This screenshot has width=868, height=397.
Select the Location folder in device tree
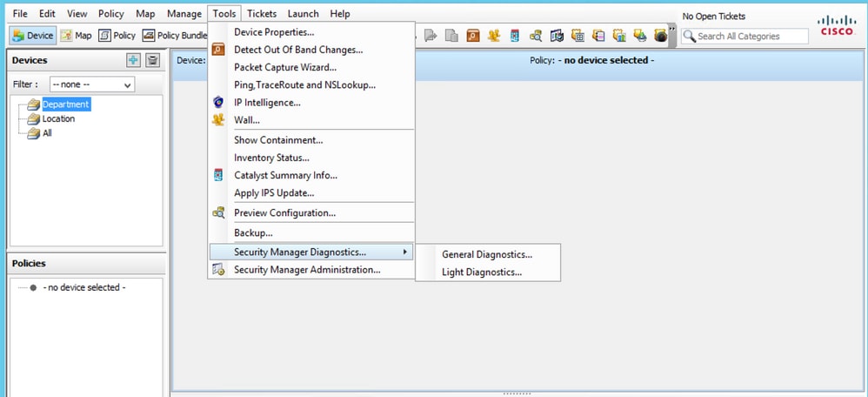tap(58, 118)
